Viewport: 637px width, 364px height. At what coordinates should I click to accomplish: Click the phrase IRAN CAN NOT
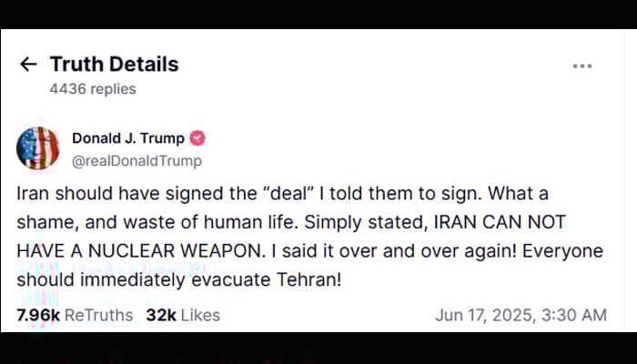pyautogui.click(x=500, y=222)
